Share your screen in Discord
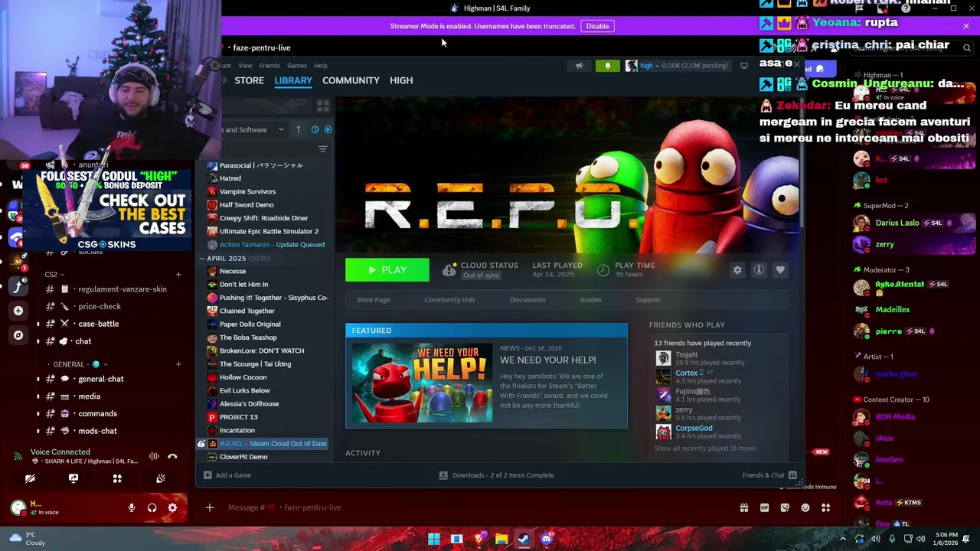980x551 pixels. (73, 478)
